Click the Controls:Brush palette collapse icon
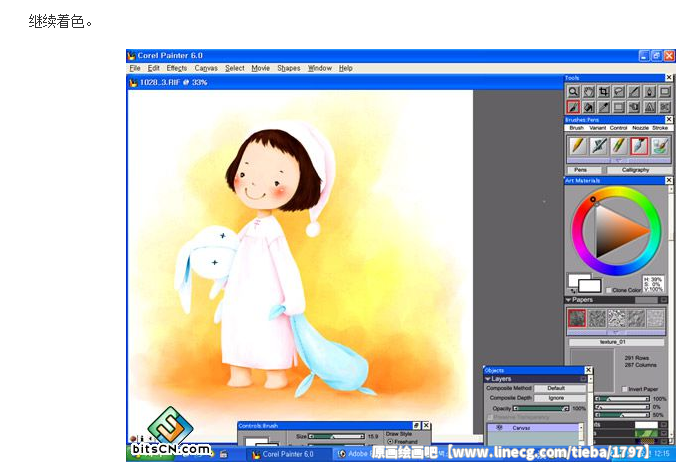 point(416,426)
